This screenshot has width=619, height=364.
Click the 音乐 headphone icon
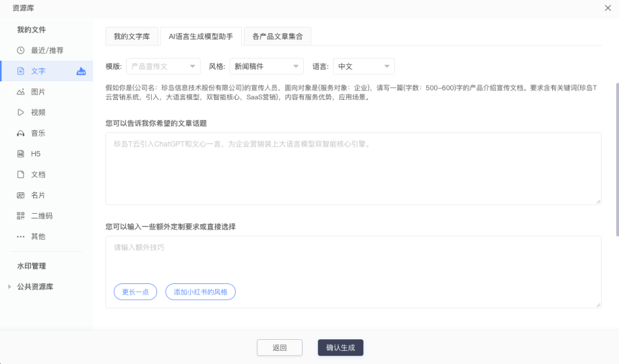tap(21, 133)
